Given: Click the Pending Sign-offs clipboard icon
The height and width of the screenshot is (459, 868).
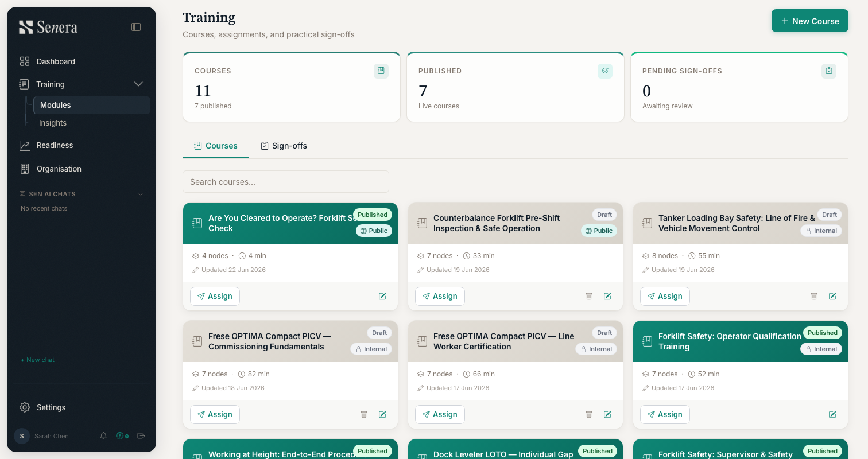Looking at the screenshot, I should 828,71.
